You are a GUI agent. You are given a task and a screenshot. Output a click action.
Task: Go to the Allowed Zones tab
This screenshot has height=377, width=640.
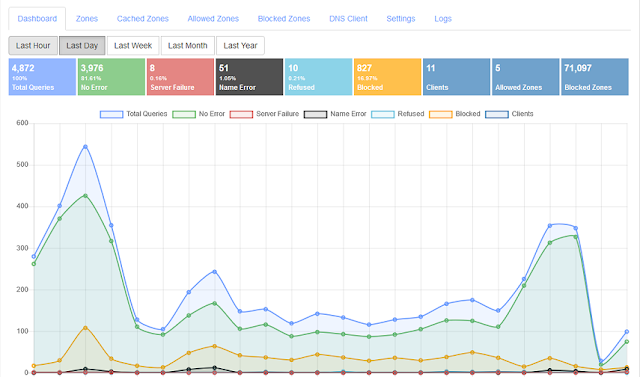[x=213, y=19]
